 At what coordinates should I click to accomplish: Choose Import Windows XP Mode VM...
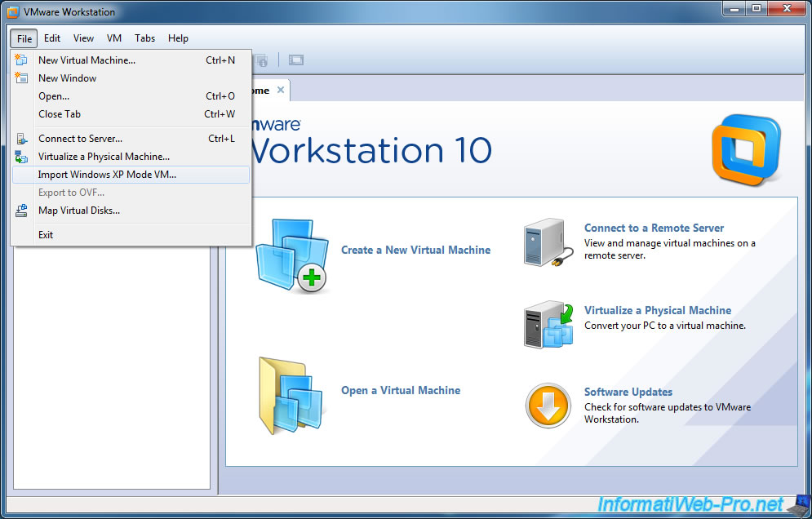pos(131,175)
